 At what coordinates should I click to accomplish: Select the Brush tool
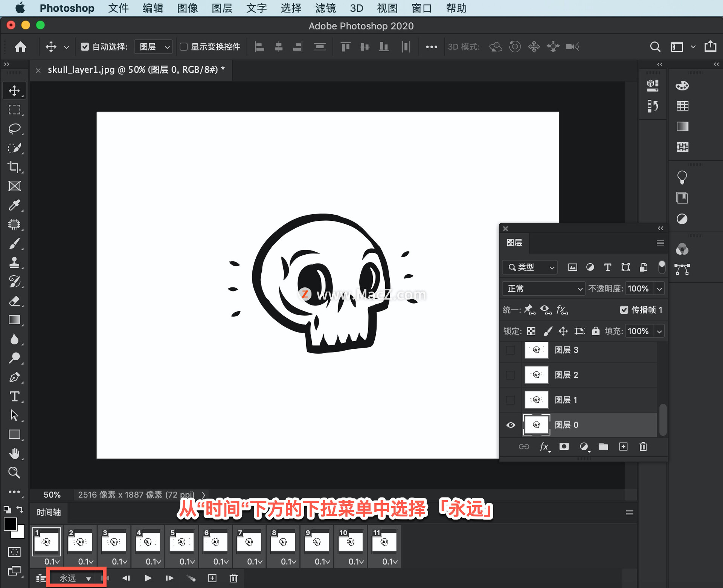[14, 244]
